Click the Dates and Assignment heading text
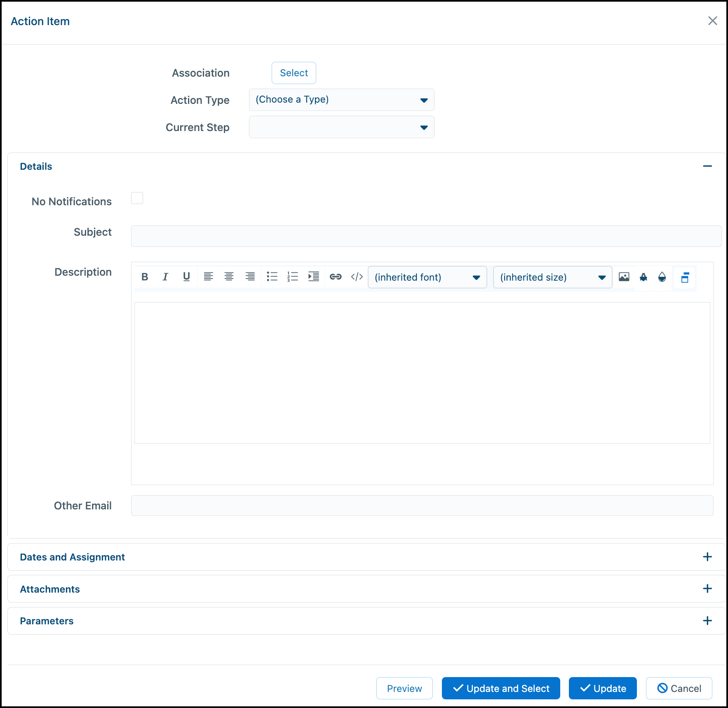This screenshot has width=728, height=708. coord(73,557)
